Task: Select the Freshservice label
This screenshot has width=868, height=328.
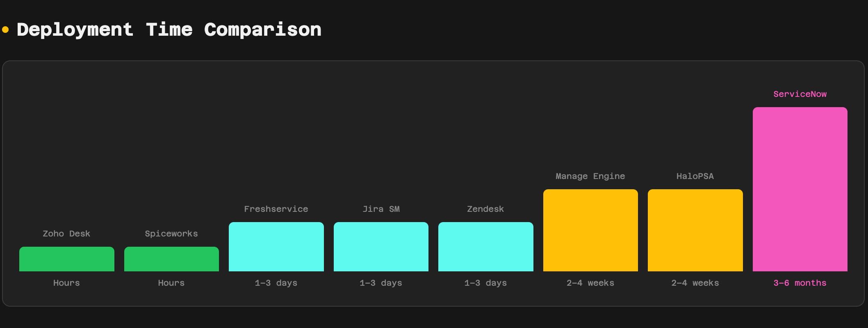Action: tap(276, 209)
